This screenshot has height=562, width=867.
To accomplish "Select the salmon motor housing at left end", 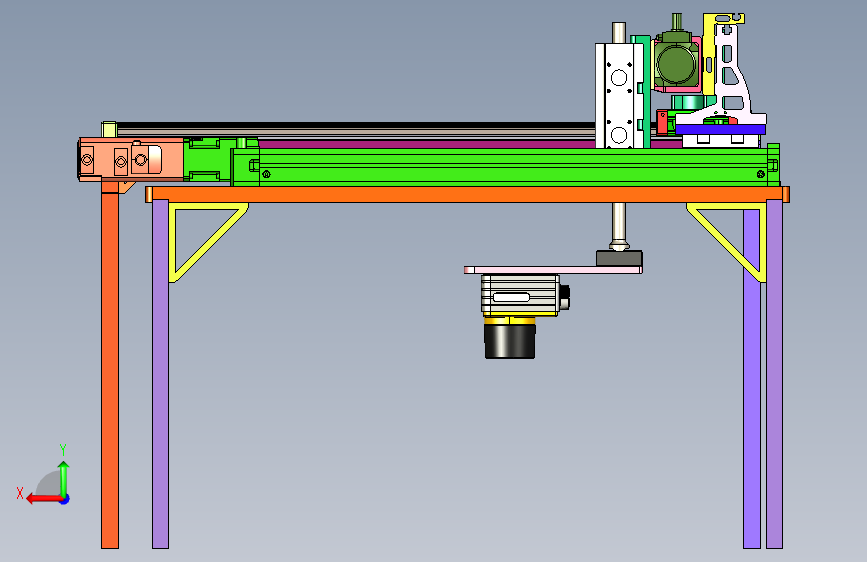I will tap(131, 159).
